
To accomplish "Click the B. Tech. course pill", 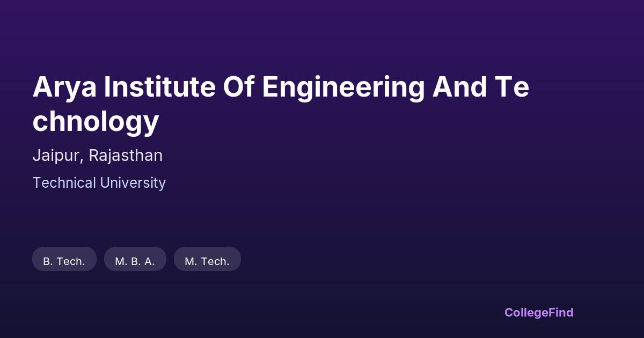I will (x=64, y=261).
